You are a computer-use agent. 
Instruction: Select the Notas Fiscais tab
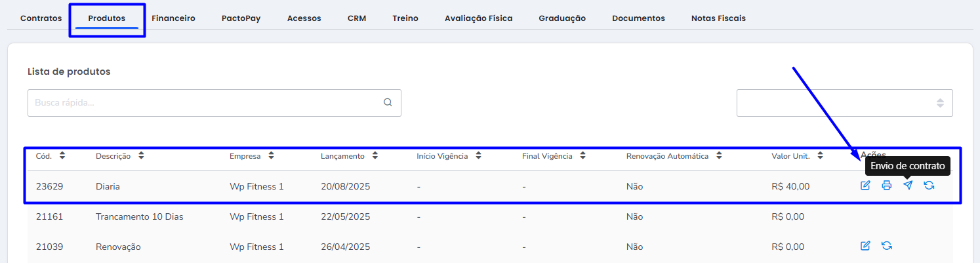point(718,18)
